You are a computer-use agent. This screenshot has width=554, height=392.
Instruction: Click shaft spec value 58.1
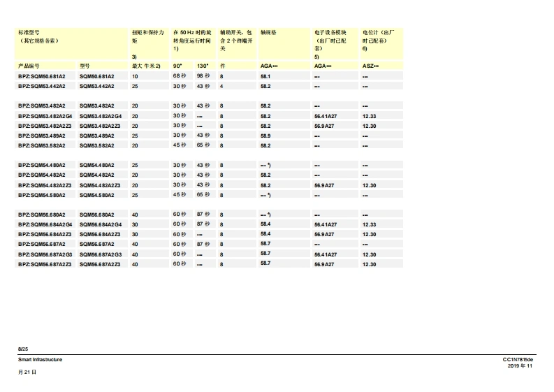click(265, 75)
